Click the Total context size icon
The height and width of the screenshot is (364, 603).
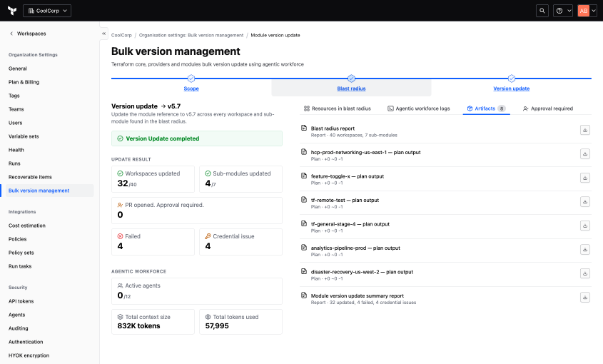(120, 317)
